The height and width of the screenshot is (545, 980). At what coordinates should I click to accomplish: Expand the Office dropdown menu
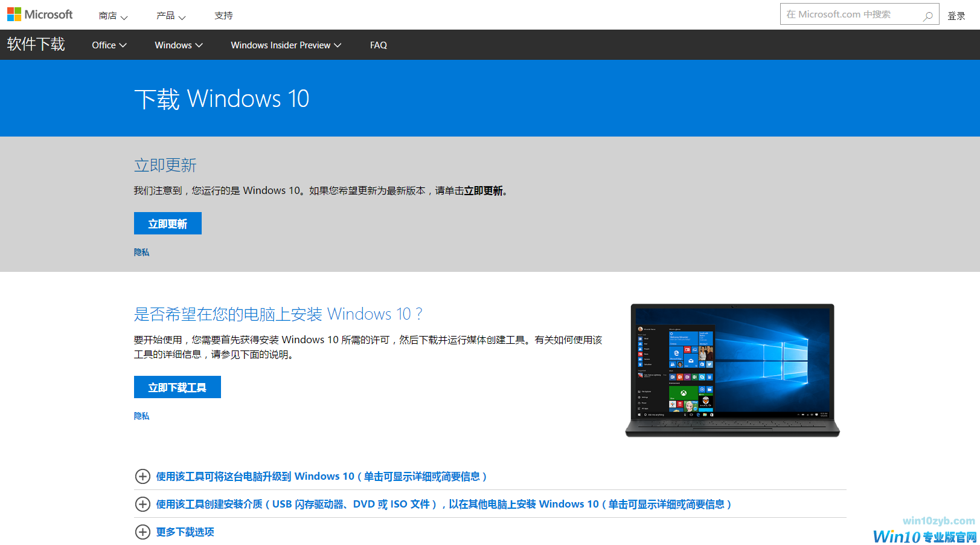(x=109, y=45)
